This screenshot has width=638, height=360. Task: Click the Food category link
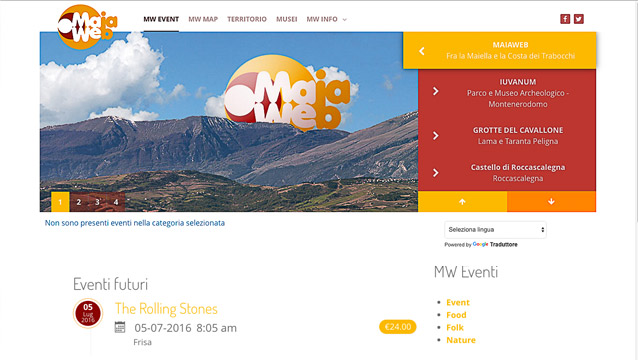[x=456, y=315]
